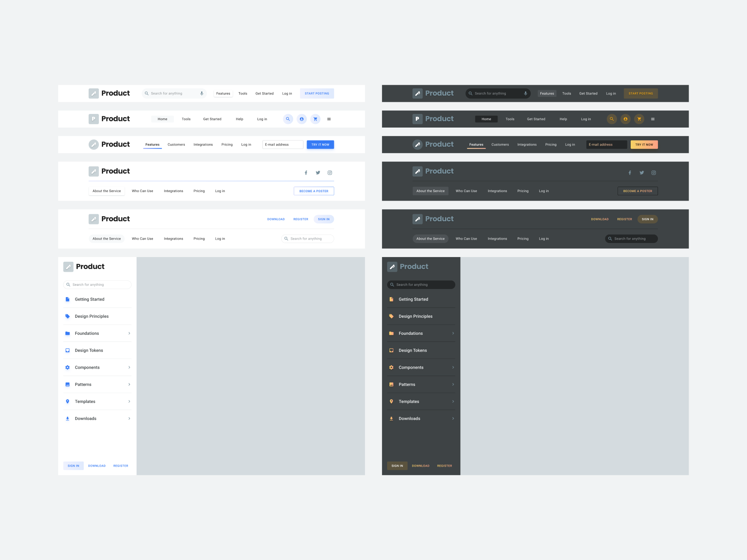Click the P logo icon in dark second navbar
This screenshot has height=560, width=747.
(417, 119)
